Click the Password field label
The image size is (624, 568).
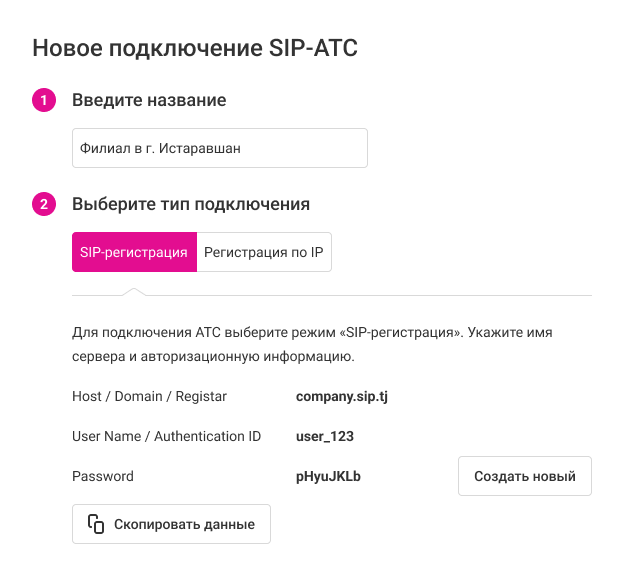103,476
